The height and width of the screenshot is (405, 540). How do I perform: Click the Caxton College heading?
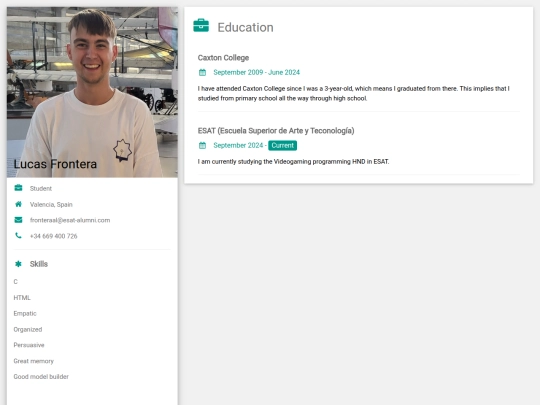pos(223,58)
